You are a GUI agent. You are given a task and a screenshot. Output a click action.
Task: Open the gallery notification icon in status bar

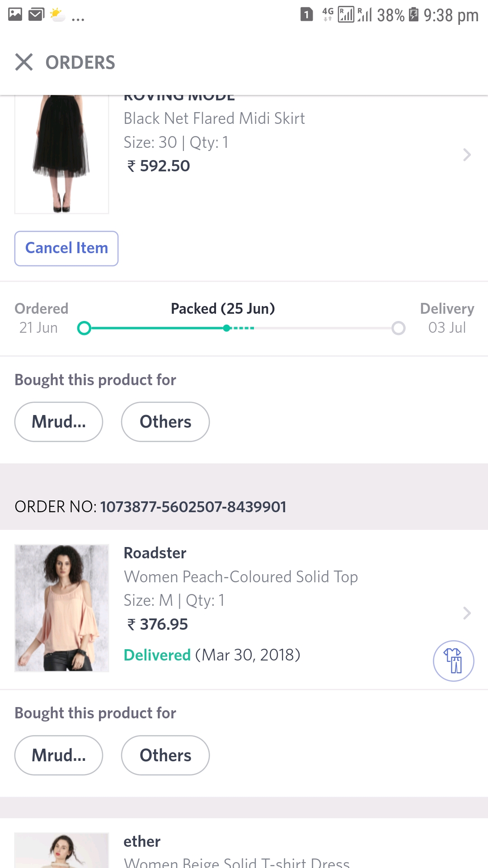(x=15, y=14)
